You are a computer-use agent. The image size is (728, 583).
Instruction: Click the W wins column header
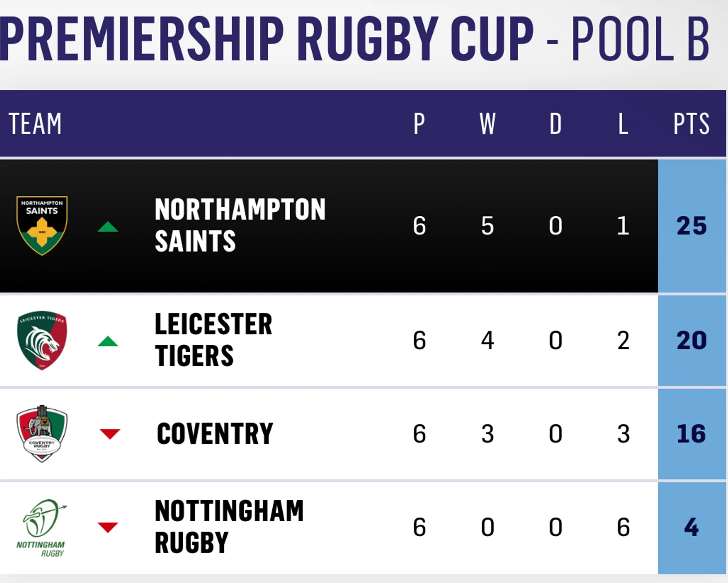click(487, 124)
